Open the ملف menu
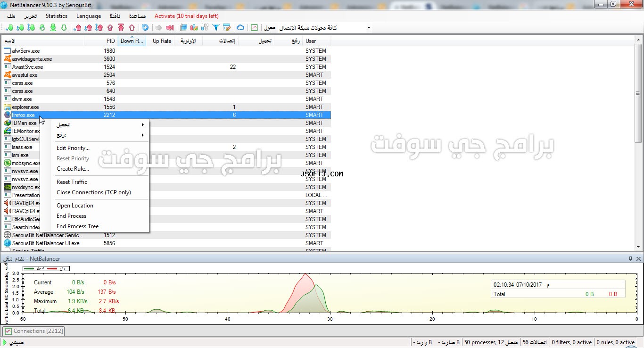This screenshot has height=348, width=644. pyautogui.click(x=10, y=16)
